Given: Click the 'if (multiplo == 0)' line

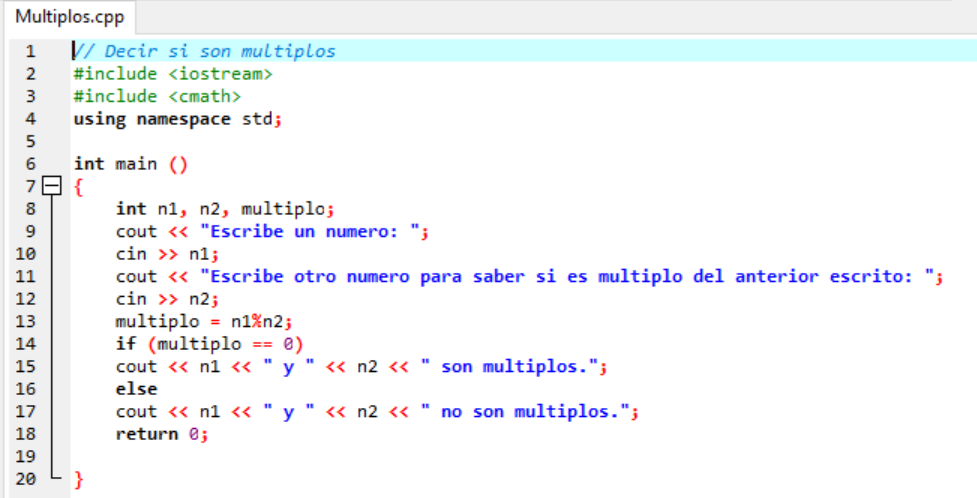Looking at the screenshot, I should click(209, 344).
